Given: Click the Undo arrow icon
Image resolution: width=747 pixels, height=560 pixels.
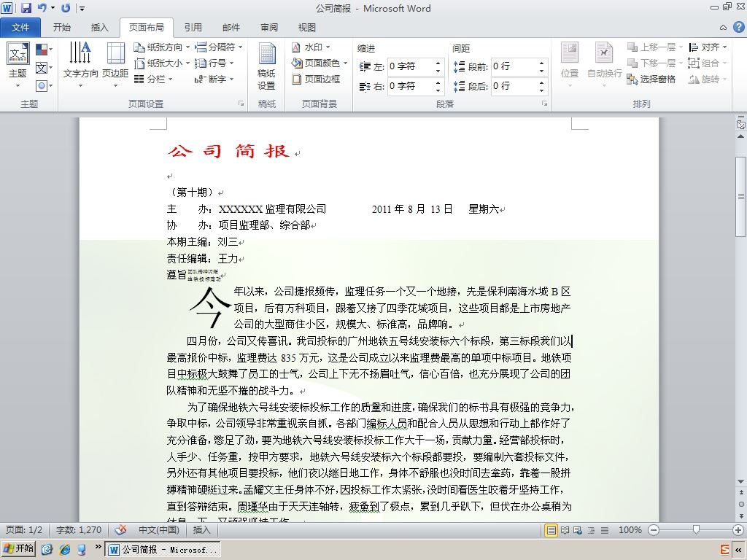Looking at the screenshot, I should [42, 7].
